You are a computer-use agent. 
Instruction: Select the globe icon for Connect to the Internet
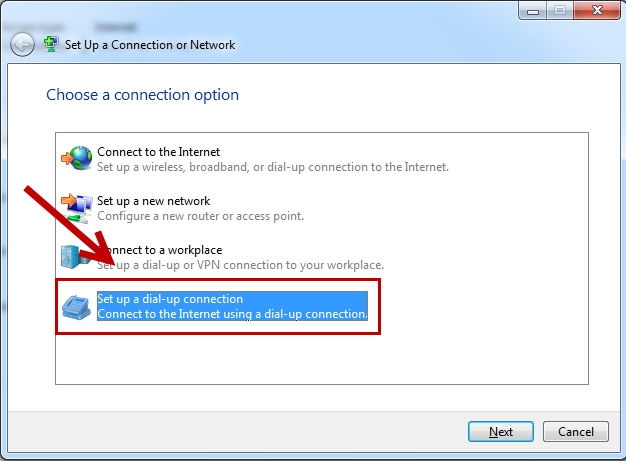pos(77,158)
